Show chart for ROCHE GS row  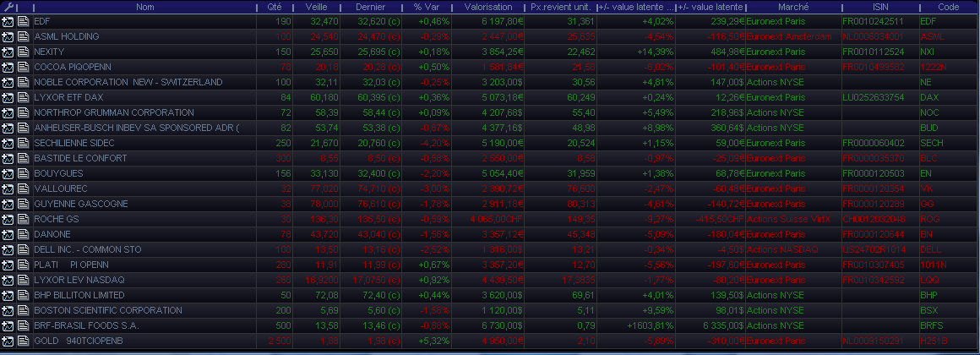coord(8,220)
